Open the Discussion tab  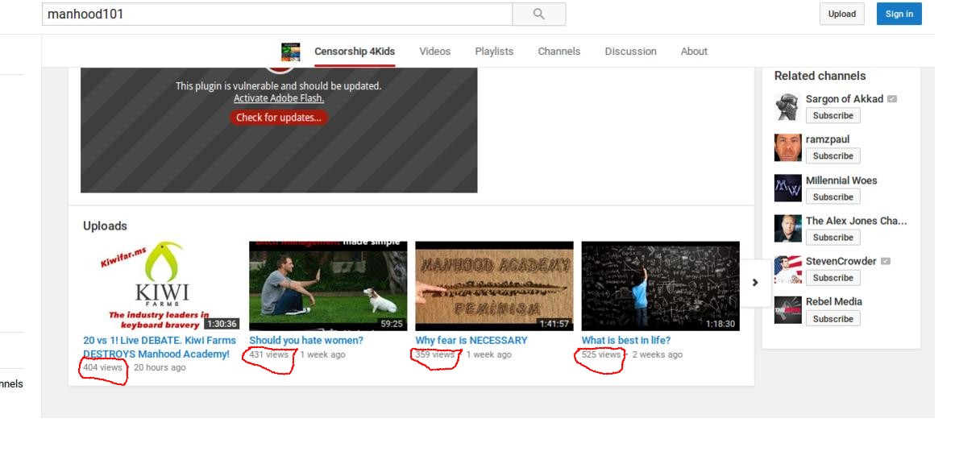point(630,52)
